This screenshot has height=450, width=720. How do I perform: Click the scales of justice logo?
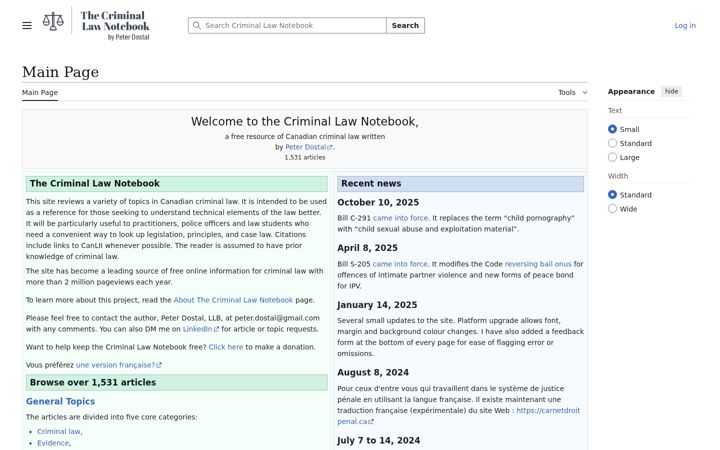coord(53,21)
